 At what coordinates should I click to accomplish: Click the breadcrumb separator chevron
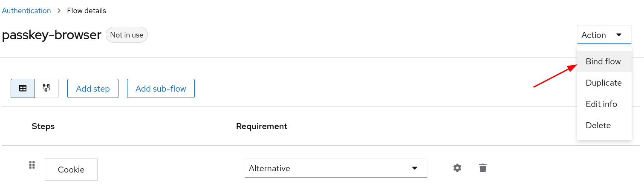coord(59,11)
